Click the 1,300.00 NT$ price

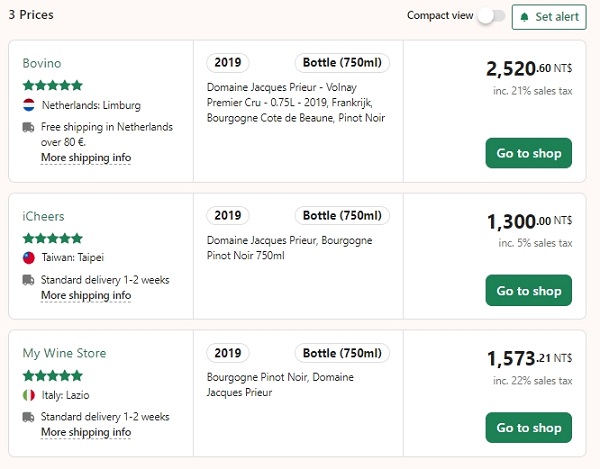530,221
